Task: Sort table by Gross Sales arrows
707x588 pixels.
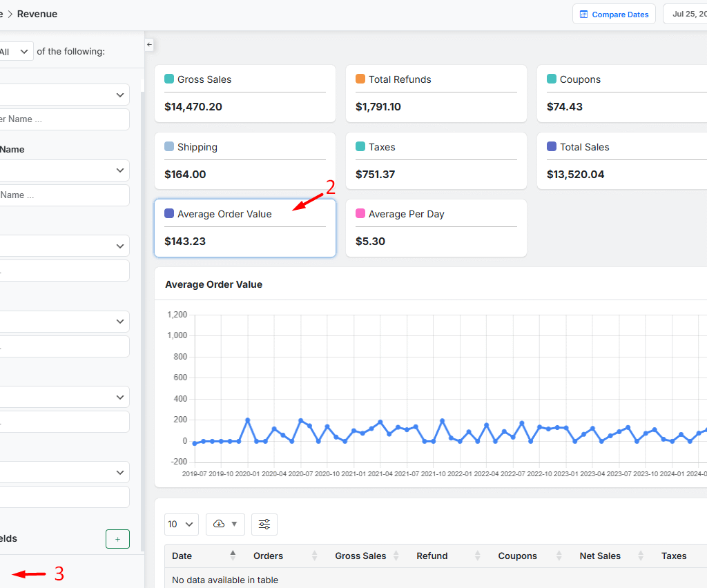Action: 396,556
